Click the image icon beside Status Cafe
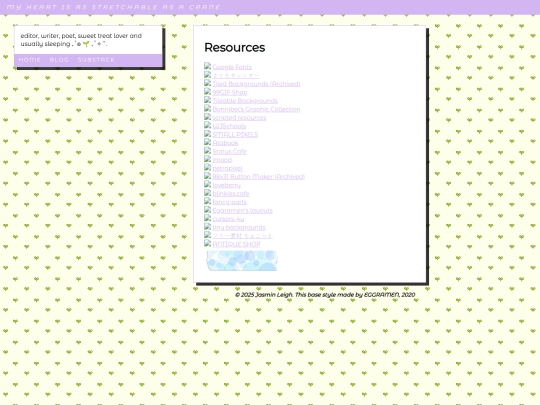 pyautogui.click(x=207, y=150)
